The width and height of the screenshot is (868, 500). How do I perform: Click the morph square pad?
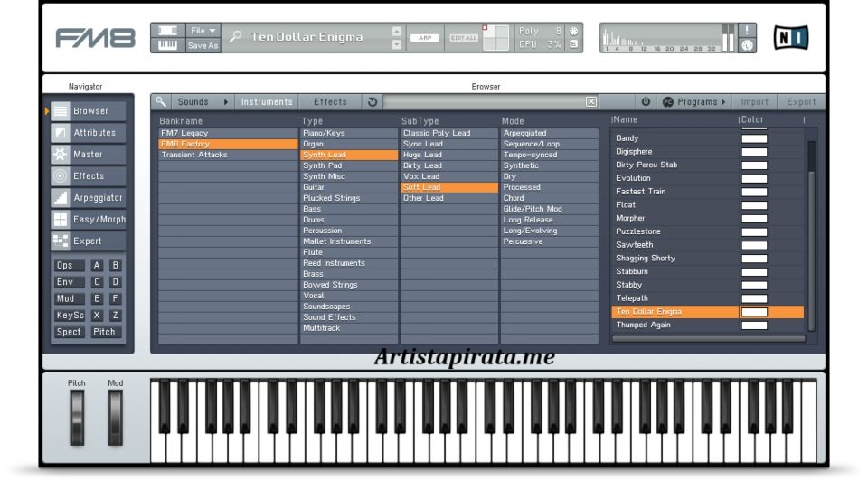click(495, 38)
